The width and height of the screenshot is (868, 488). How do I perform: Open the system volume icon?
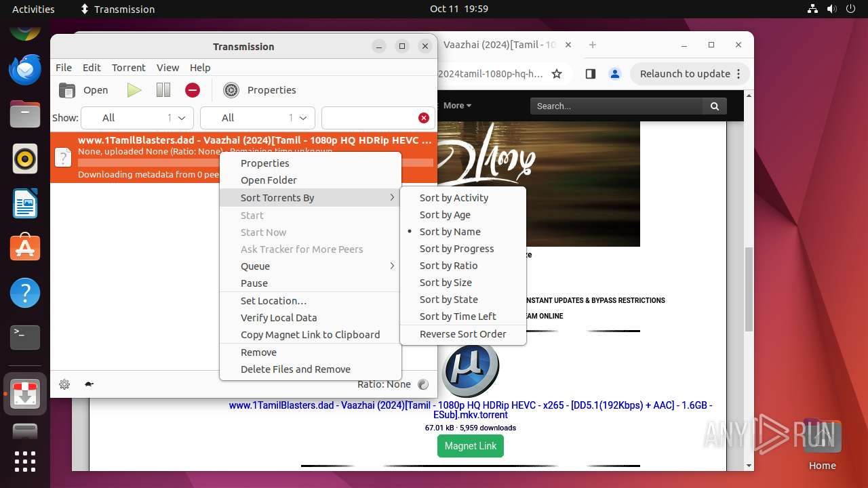point(832,9)
